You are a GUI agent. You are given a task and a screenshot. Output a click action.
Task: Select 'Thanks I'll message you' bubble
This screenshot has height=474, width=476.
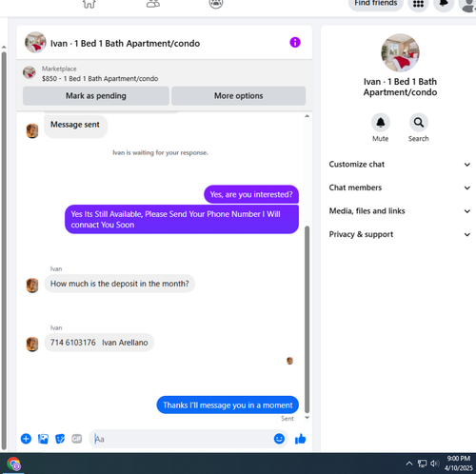(x=228, y=405)
